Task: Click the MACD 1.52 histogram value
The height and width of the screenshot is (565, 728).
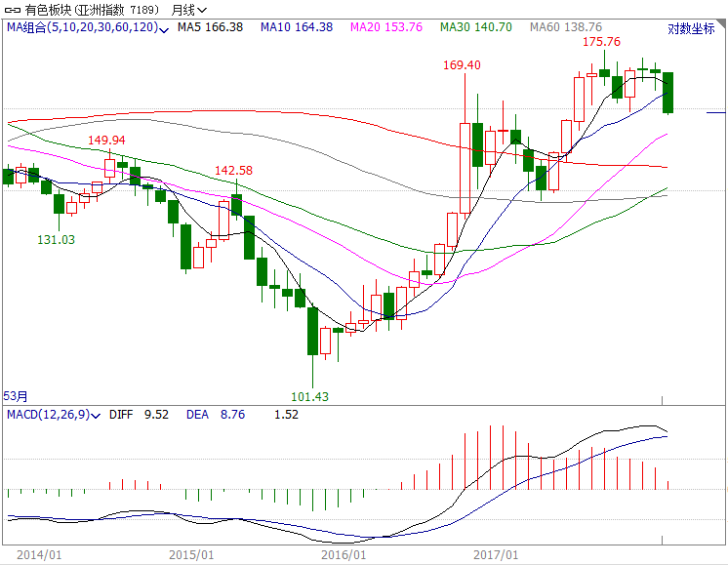Action: pos(286,414)
